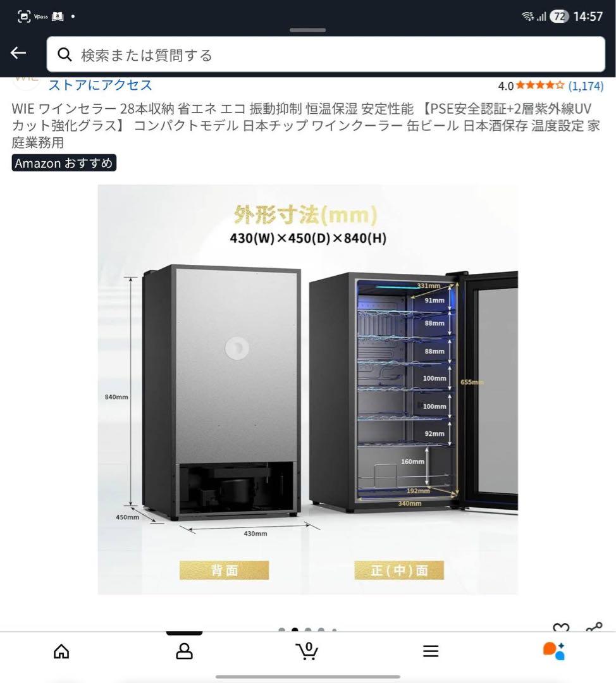Open the product dimensions image

pos(307,390)
